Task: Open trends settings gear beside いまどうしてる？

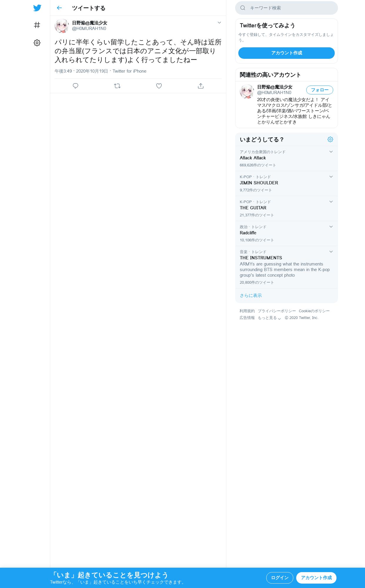Action: point(330,139)
